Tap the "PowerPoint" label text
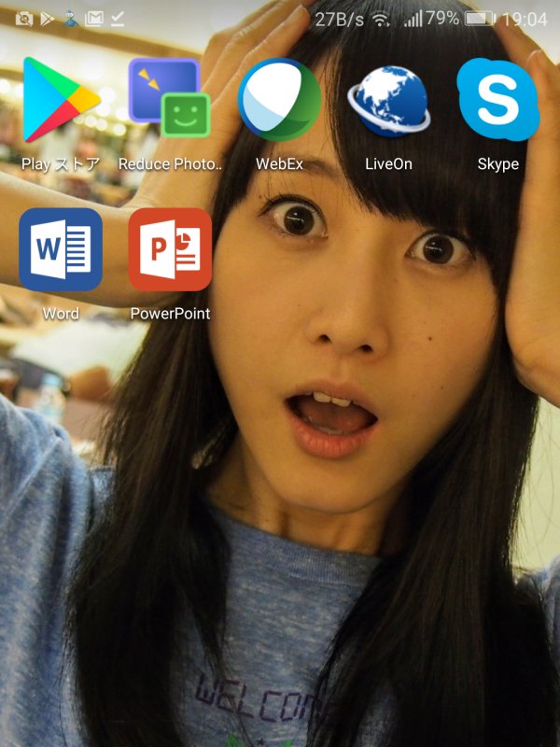Screen dimensions: 560x747 [170, 314]
